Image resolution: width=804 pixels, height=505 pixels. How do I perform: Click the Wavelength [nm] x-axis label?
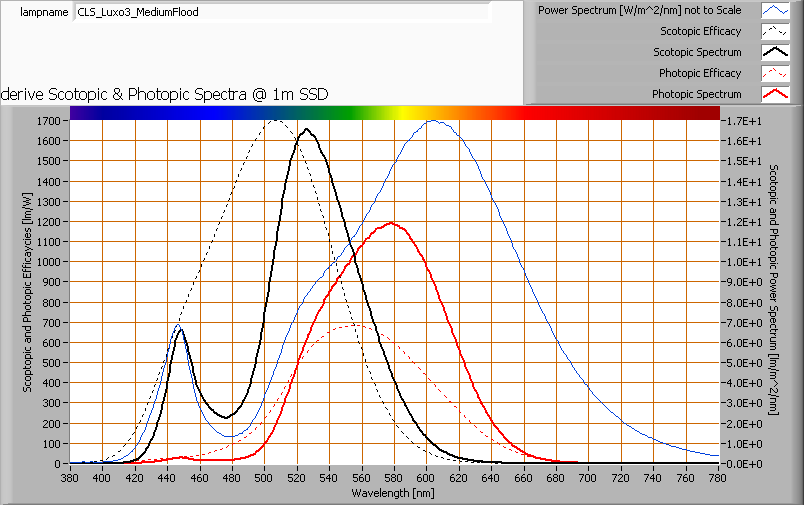(x=394, y=493)
